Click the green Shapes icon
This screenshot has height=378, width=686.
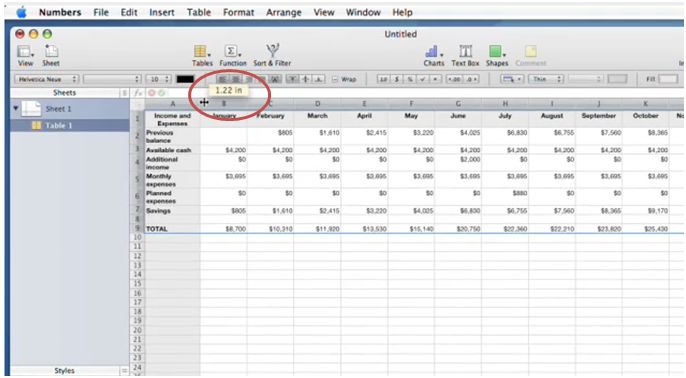pyautogui.click(x=496, y=52)
